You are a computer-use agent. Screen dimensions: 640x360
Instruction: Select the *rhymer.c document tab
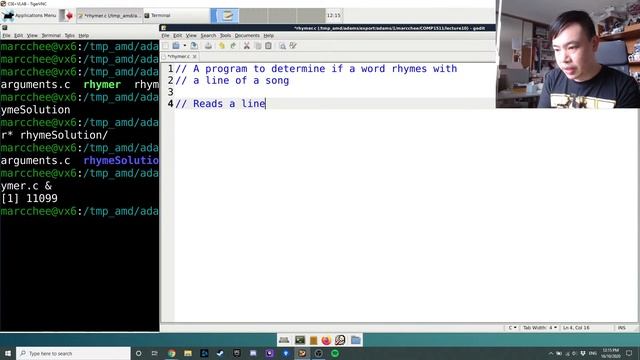[x=179, y=56]
